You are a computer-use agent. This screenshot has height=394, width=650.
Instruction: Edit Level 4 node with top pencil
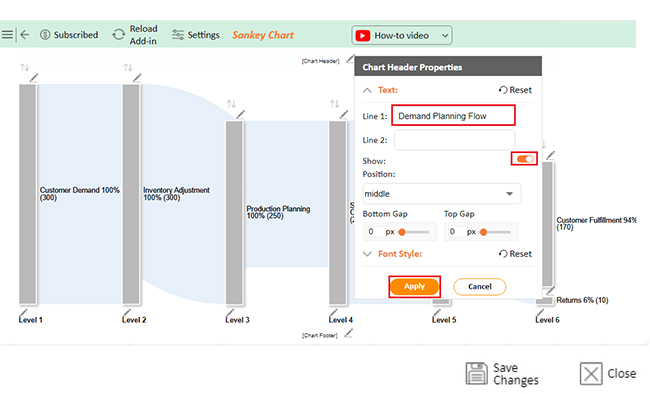(x=344, y=114)
